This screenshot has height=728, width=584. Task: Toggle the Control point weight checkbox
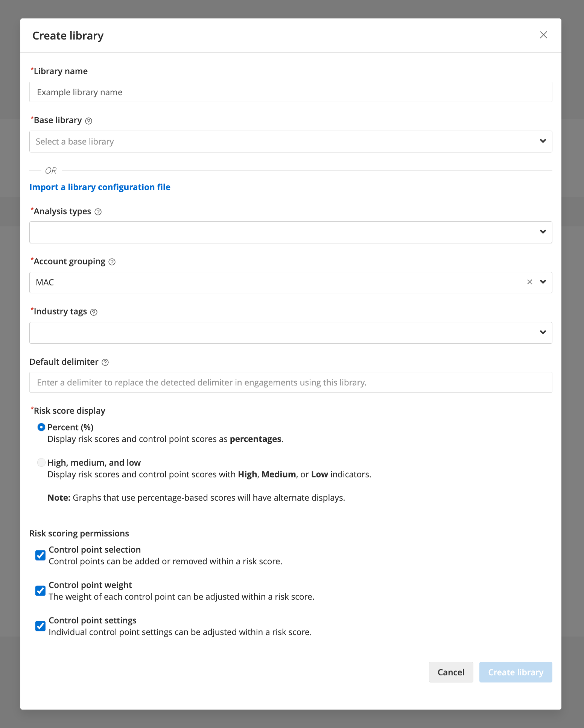click(x=40, y=591)
